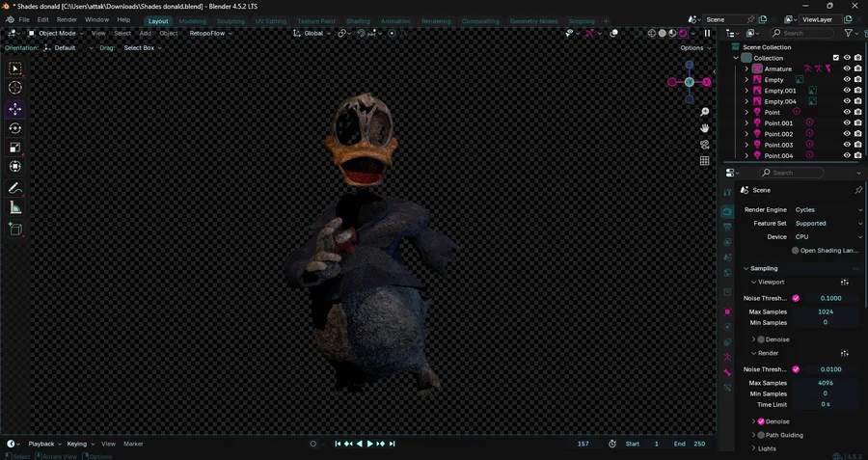Activate the Move tool
Image resolution: width=868 pixels, height=460 pixels.
(x=14, y=109)
